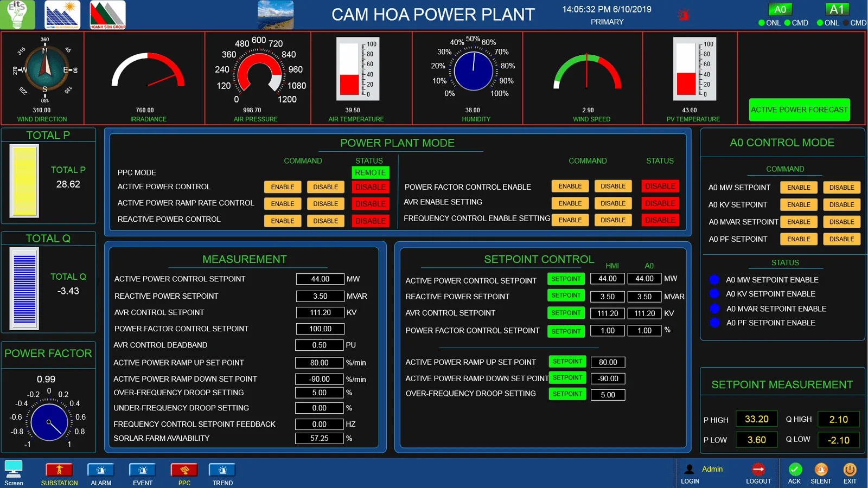Click SETPOINT for Active Power Control

pyautogui.click(x=566, y=279)
